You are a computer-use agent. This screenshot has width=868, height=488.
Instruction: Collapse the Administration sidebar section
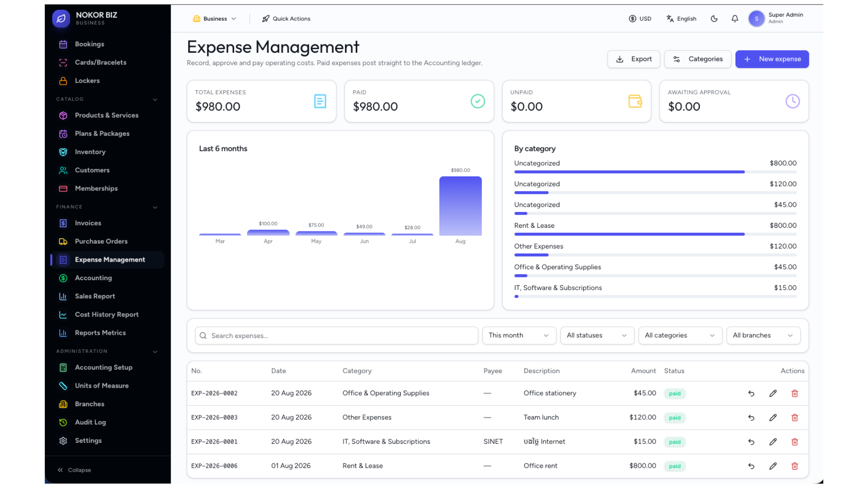(155, 352)
